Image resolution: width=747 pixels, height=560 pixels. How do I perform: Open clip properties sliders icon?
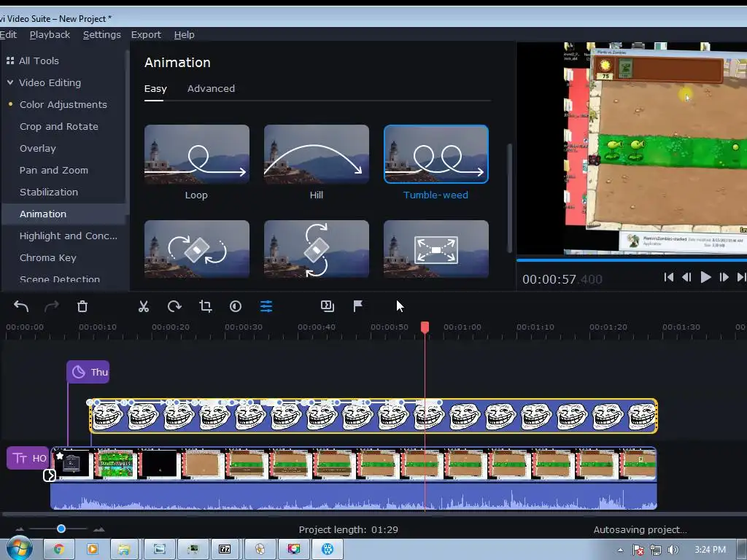click(266, 306)
